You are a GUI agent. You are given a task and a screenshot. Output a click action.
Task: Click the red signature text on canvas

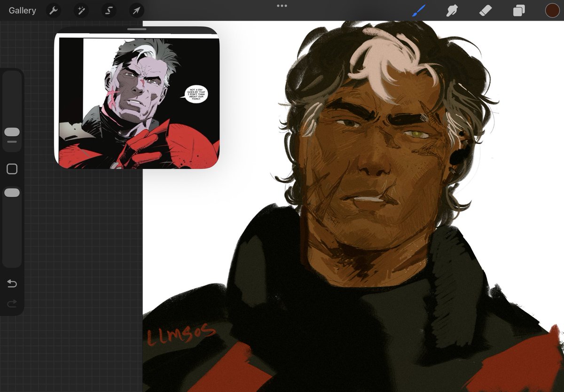point(181,334)
